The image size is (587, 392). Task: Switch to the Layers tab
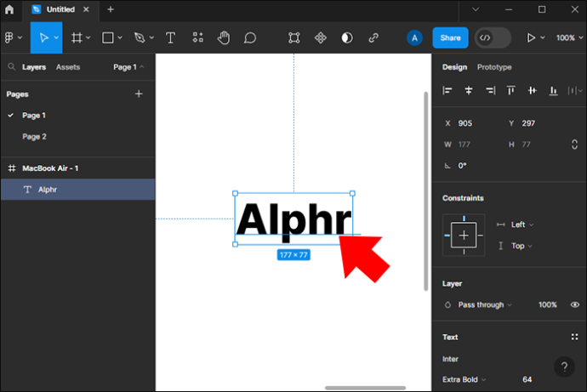click(x=34, y=67)
